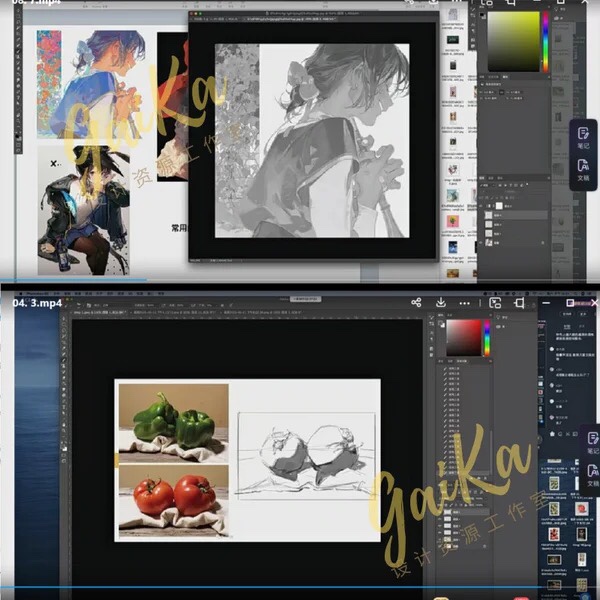This screenshot has height=600, width=600.
Task: Open the upper Layers panel's flyout menu icon
Action: [x=548, y=178]
